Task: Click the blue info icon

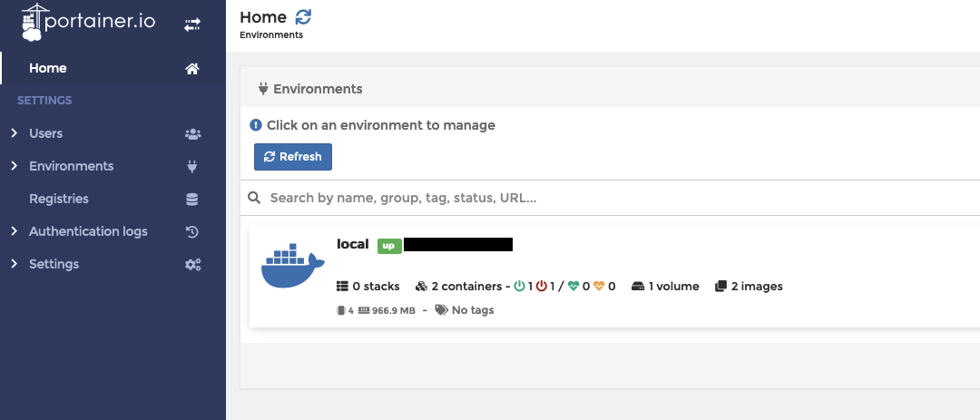Action: 256,125
